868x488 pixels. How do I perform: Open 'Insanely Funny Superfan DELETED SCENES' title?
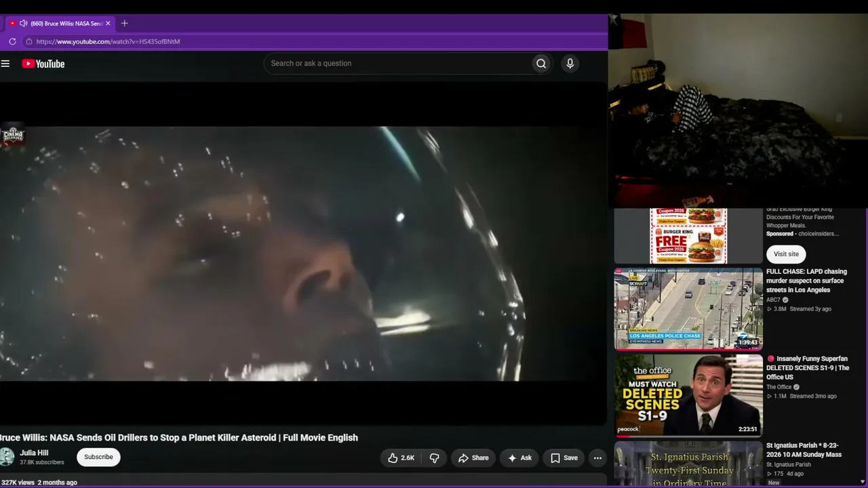pyautogui.click(x=808, y=367)
